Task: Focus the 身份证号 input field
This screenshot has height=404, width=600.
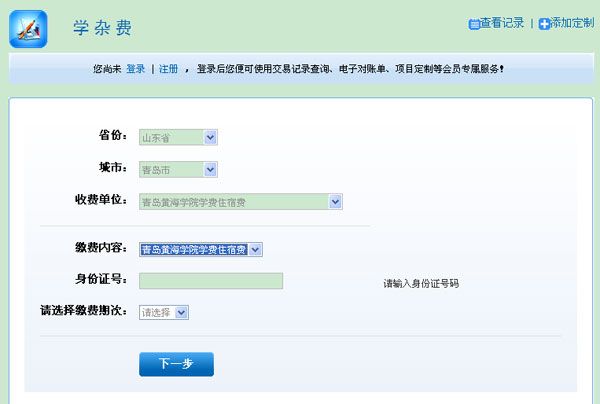Action: [211, 281]
